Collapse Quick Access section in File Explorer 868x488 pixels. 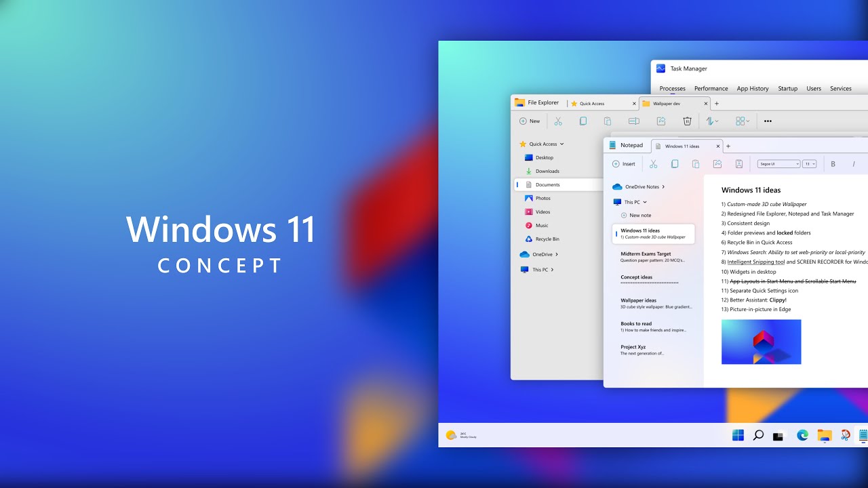(561, 144)
